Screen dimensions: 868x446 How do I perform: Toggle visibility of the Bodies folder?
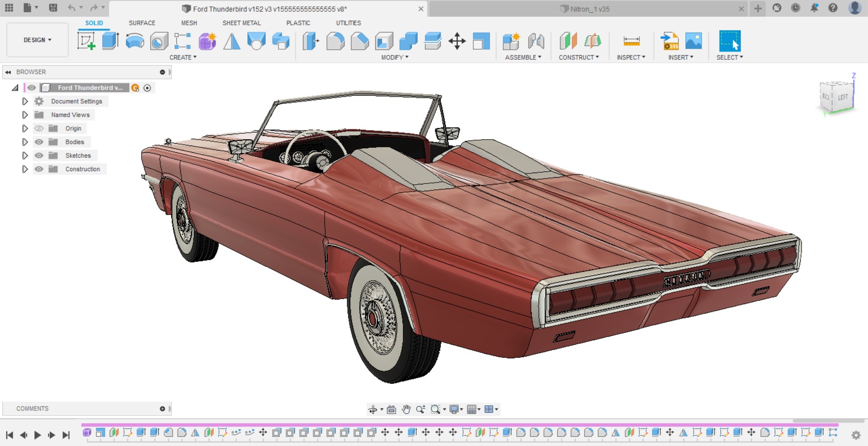(x=39, y=142)
